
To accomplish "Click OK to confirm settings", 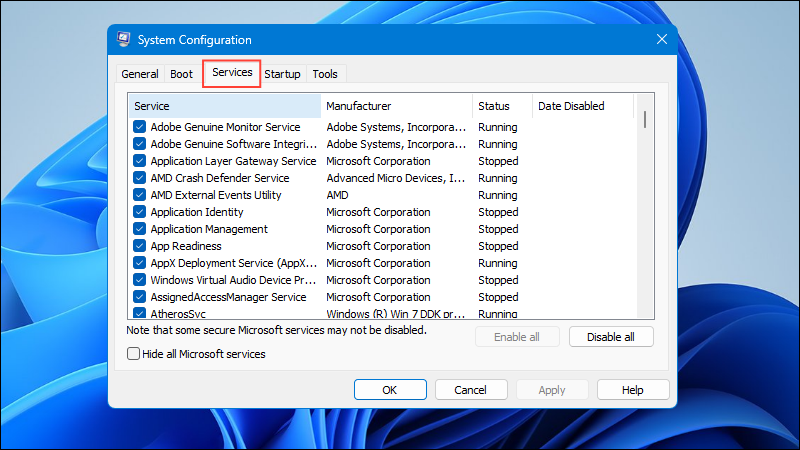I will [390, 390].
